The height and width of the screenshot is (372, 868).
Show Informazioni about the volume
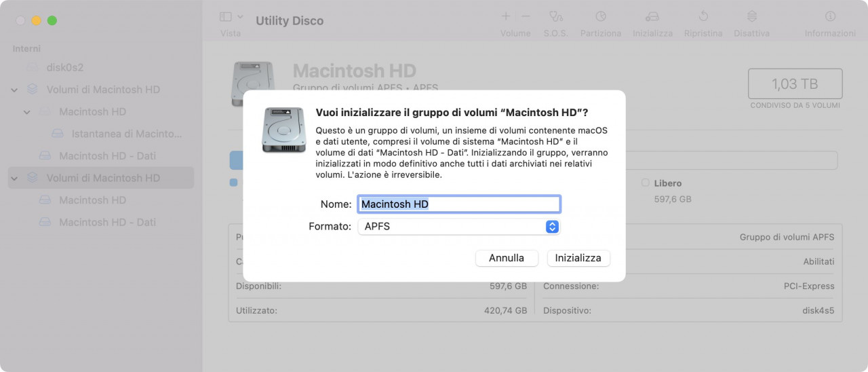830,16
